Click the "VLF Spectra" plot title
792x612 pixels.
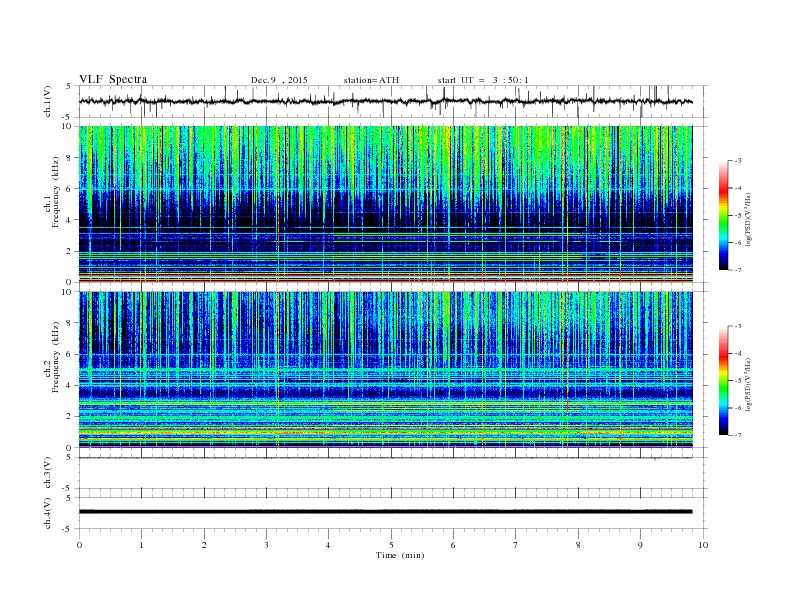[113, 79]
